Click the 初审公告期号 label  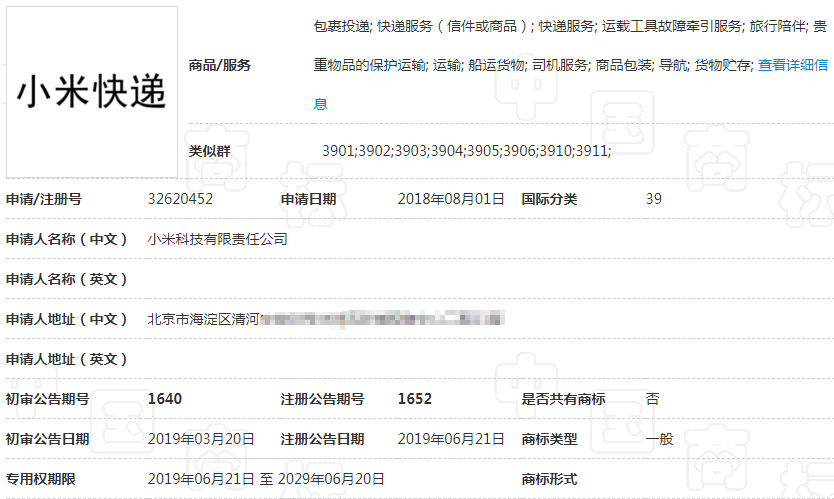pyautogui.click(x=47, y=399)
